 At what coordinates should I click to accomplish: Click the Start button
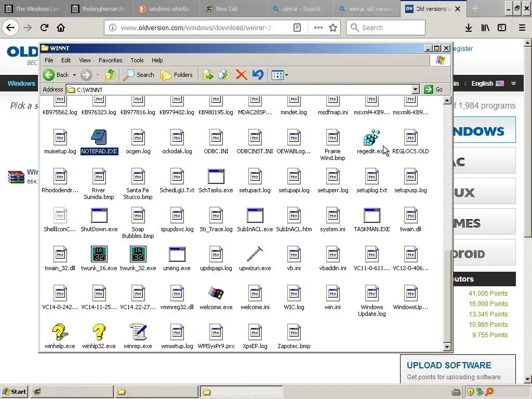point(14,392)
